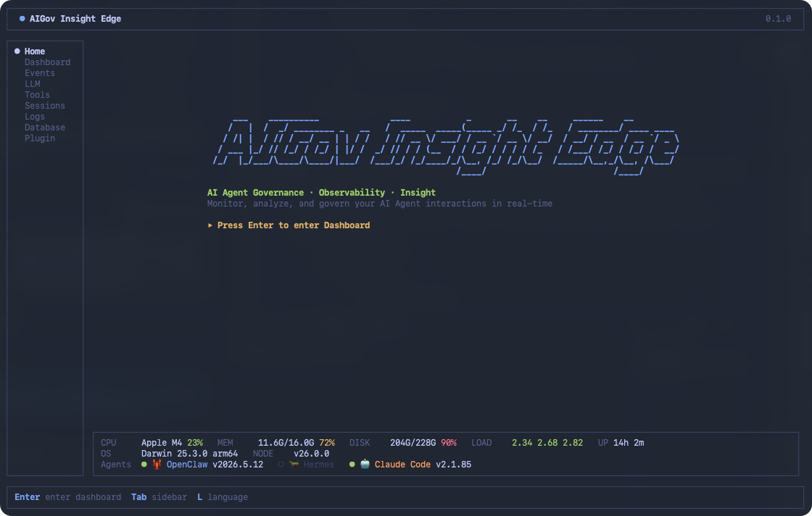Click the OpenClaw version v2026.5.12

coord(238,465)
